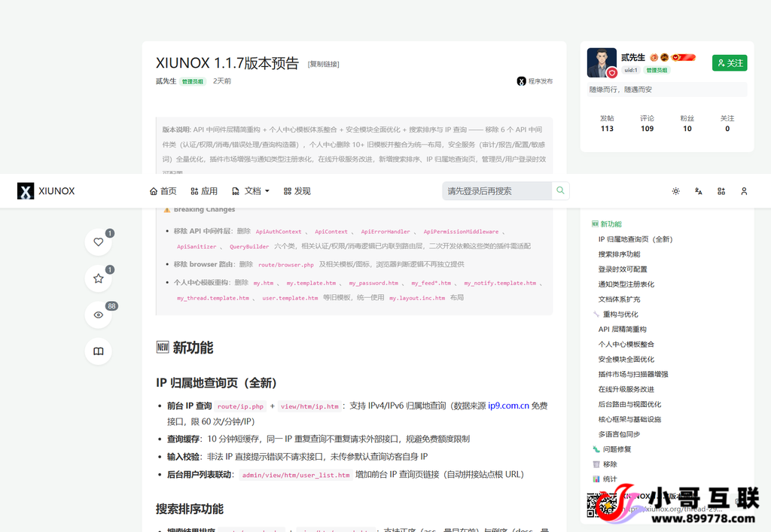This screenshot has height=532, width=771.
Task: Jump to 核心框架与基础设施 outline item
Action: [x=629, y=419]
